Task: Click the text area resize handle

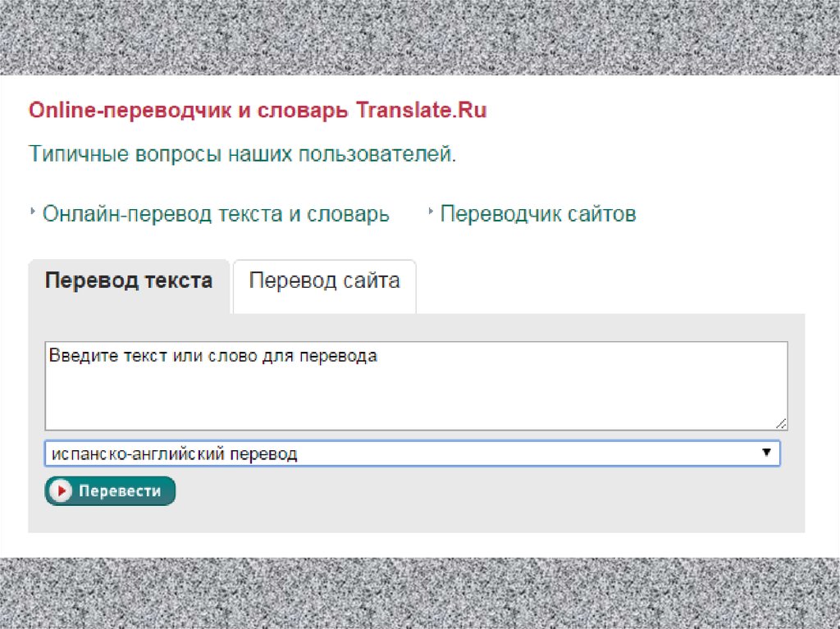Action: [x=781, y=424]
